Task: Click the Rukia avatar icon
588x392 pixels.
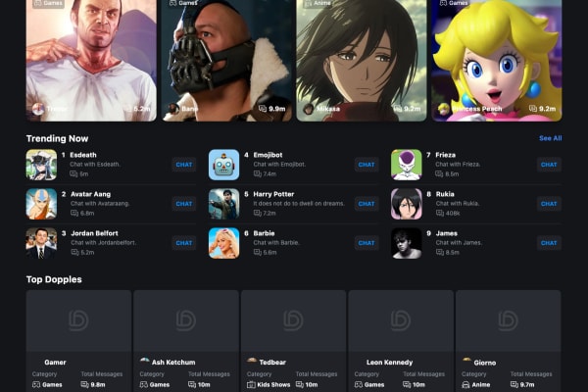Action: coord(407,204)
